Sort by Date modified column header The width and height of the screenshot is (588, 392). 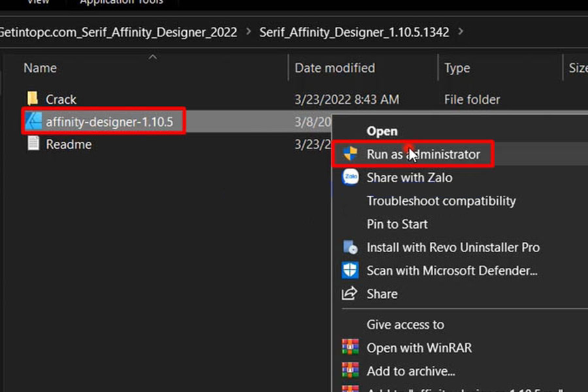tap(335, 68)
